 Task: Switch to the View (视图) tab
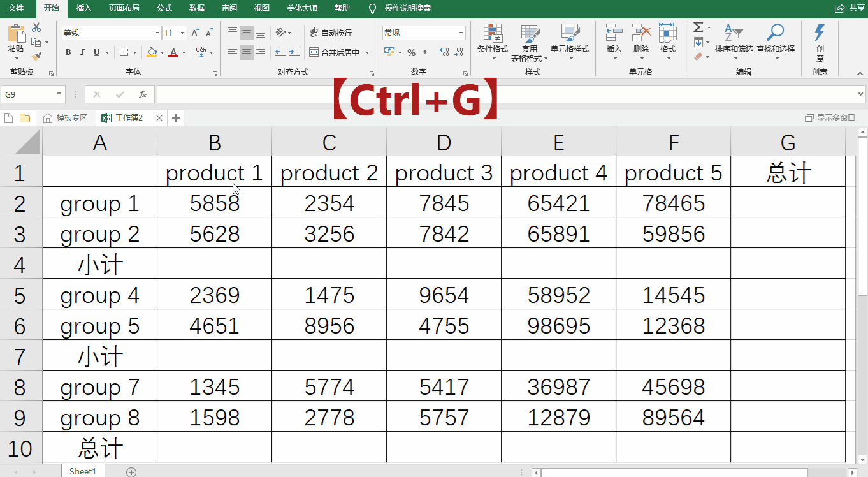click(262, 8)
